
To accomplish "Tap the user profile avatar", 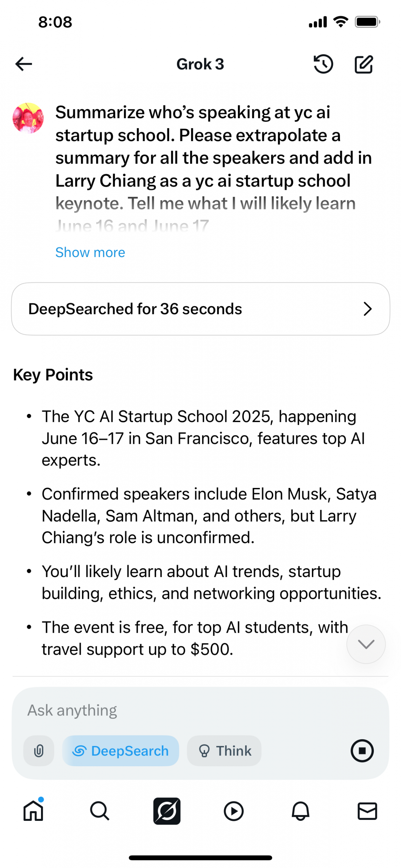I will (x=28, y=118).
